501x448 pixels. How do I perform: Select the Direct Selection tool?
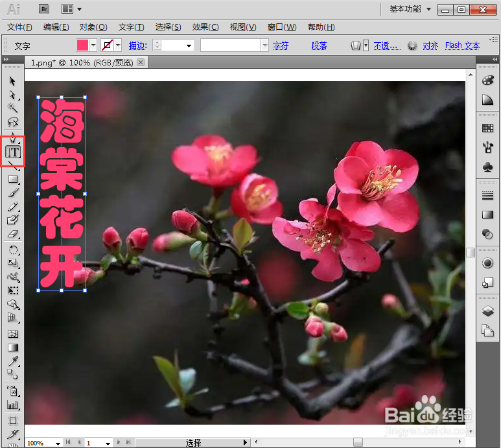click(12, 95)
